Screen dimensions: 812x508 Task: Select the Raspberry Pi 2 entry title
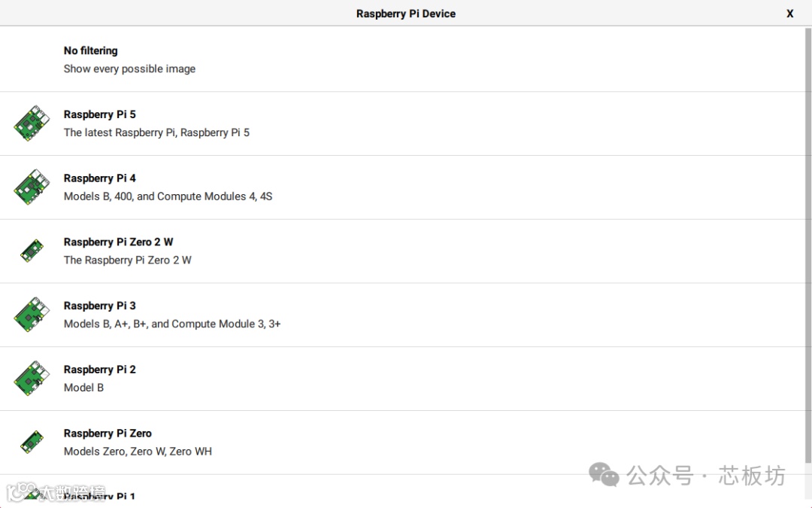point(99,370)
